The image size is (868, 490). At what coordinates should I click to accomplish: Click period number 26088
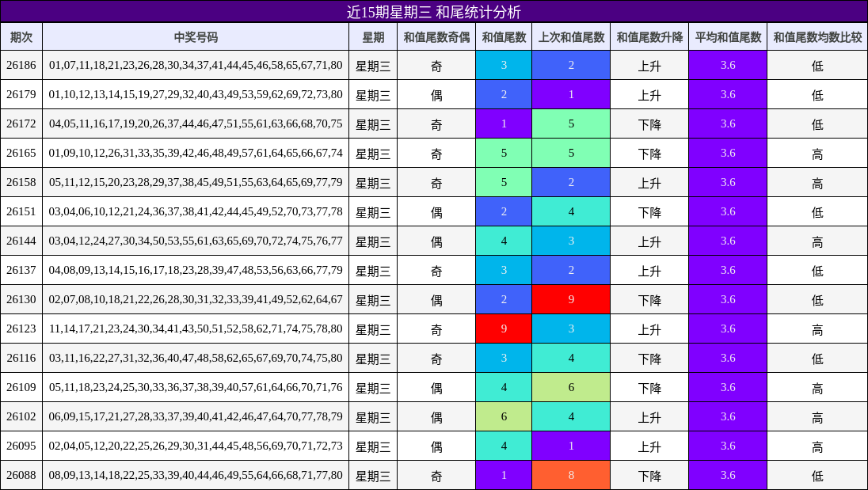pos(21,476)
